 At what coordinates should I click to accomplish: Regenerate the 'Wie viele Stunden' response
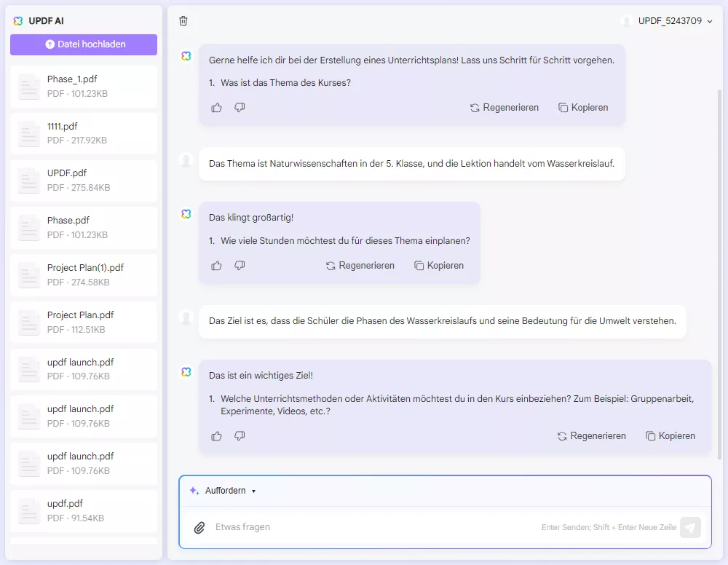point(360,266)
